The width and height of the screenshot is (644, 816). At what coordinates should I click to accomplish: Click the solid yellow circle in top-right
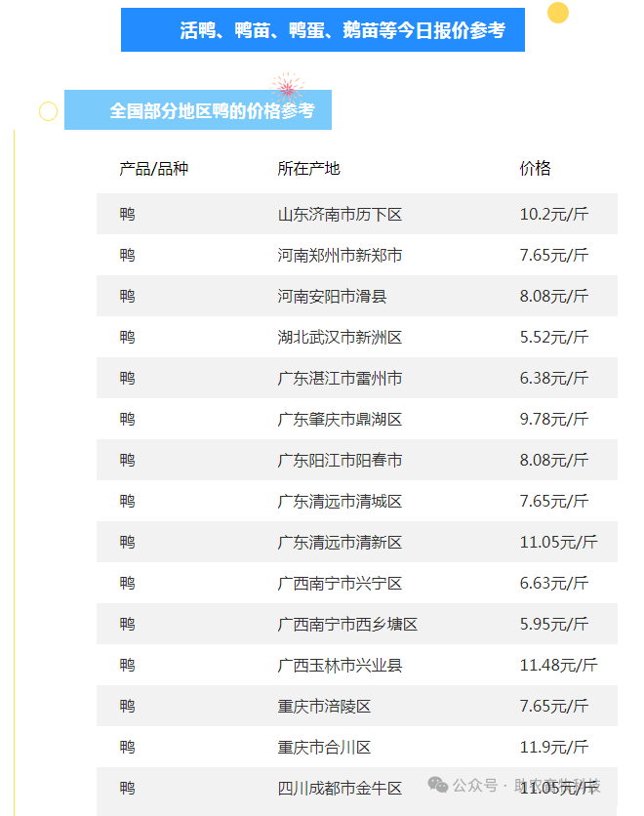coord(558,13)
